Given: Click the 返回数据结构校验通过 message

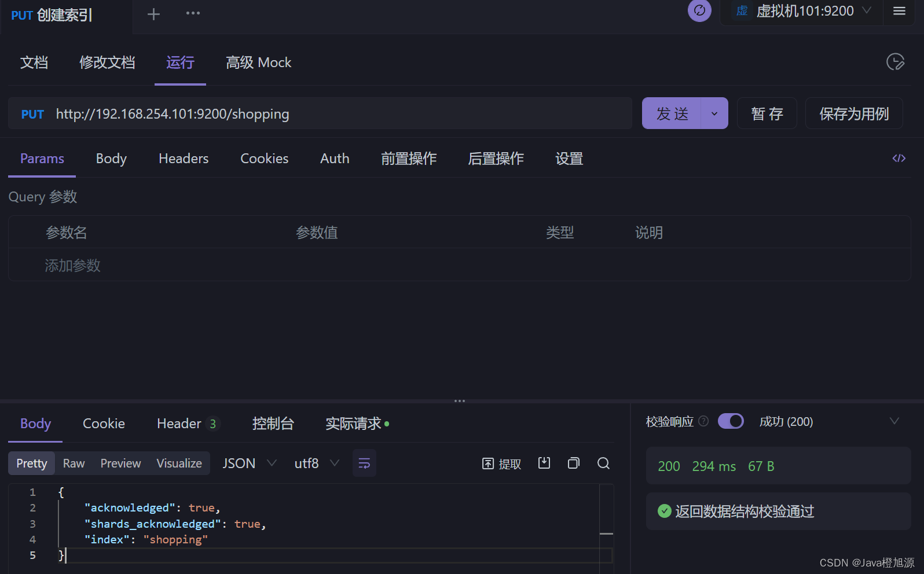Looking at the screenshot, I should 745,511.
